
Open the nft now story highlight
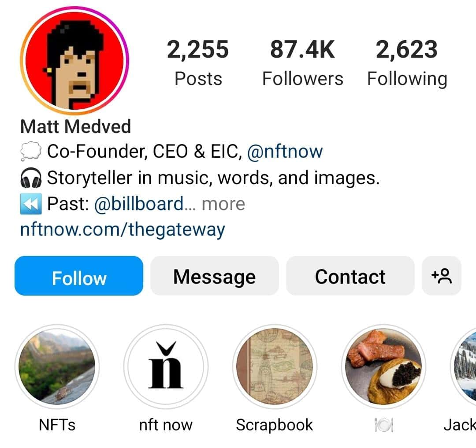pyautogui.click(x=165, y=367)
